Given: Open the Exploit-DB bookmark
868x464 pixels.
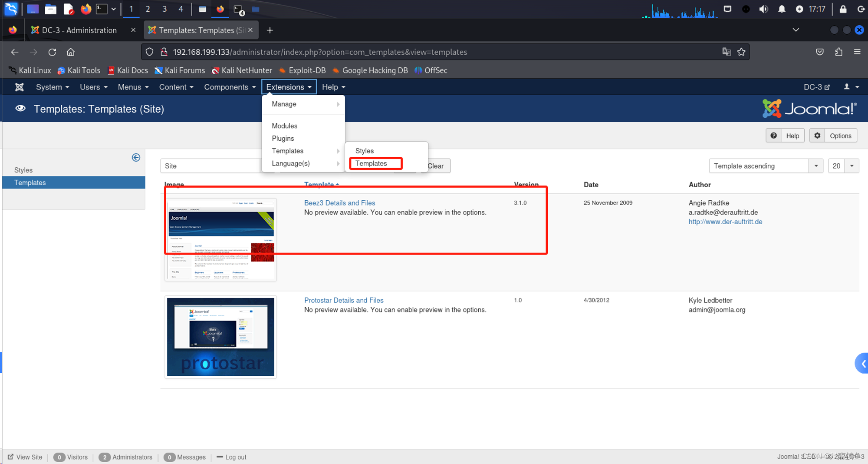Looking at the screenshot, I should pyautogui.click(x=302, y=70).
